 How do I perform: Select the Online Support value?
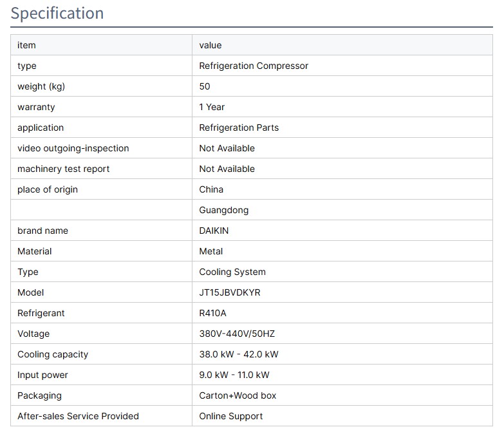pyautogui.click(x=231, y=416)
